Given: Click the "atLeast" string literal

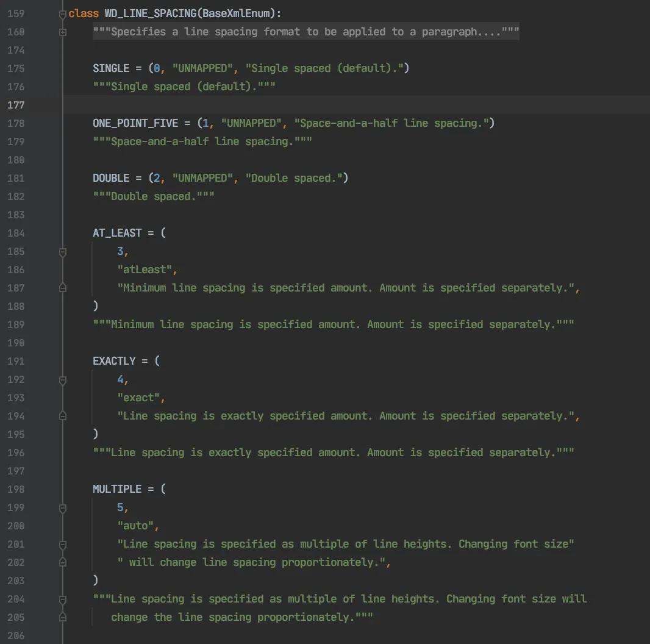Looking at the screenshot, I should (145, 270).
